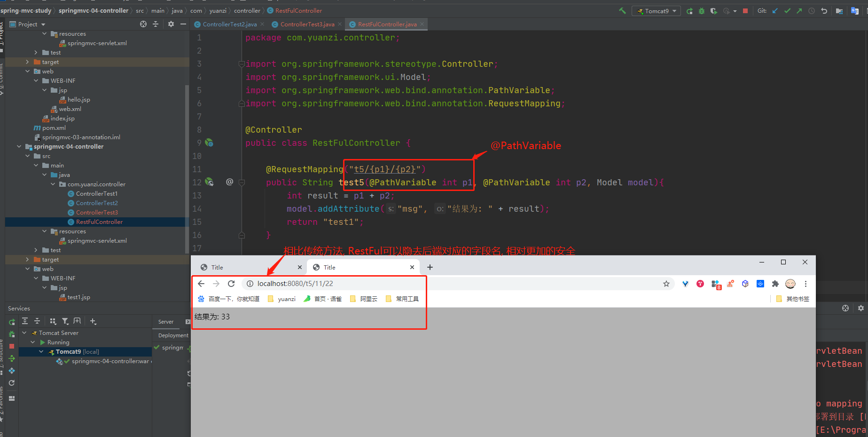
Task: Go back in the browser window
Action: [201, 284]
